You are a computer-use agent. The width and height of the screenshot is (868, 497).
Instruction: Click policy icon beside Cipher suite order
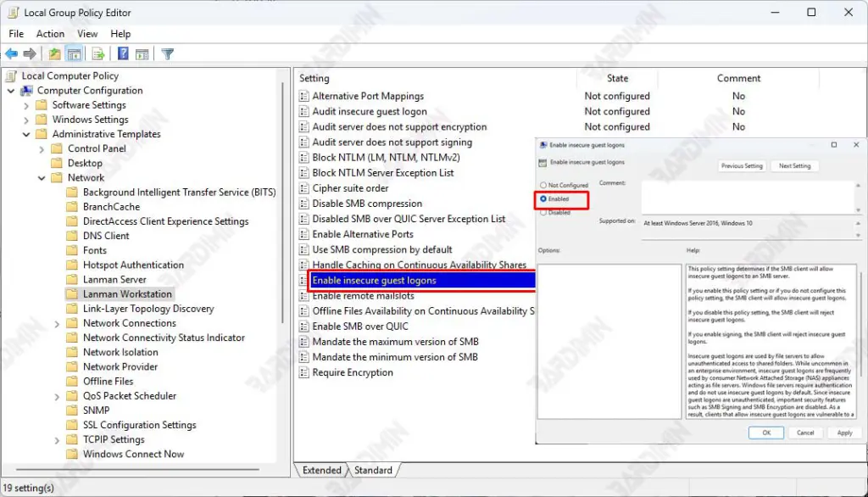tap(303, 187)
